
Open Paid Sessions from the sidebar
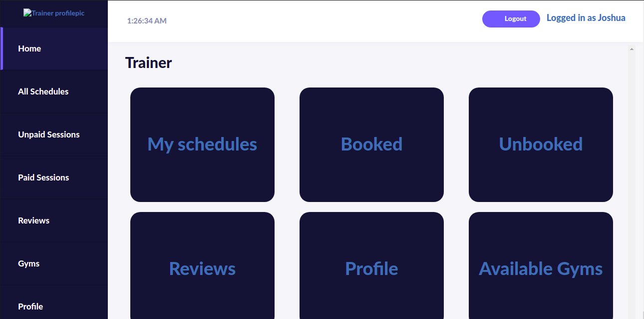click(43, 177)
